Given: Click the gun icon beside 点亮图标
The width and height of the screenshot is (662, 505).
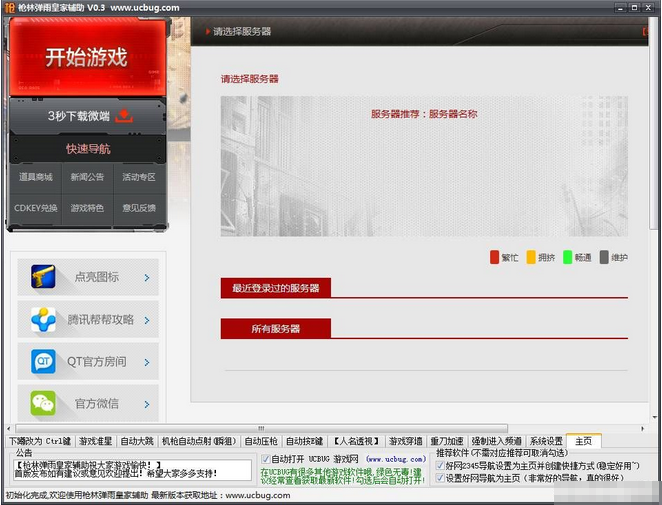Looking at the screenshot, I should pos(44,277).
